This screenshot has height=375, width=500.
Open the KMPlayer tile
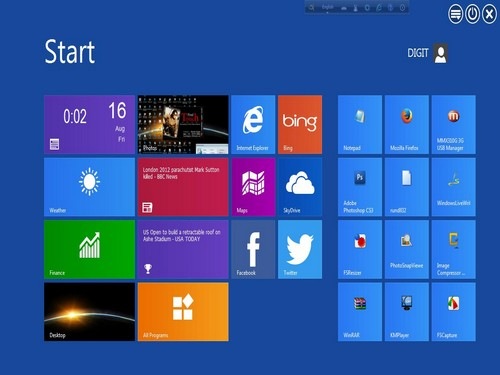click(x=407, y=312)
